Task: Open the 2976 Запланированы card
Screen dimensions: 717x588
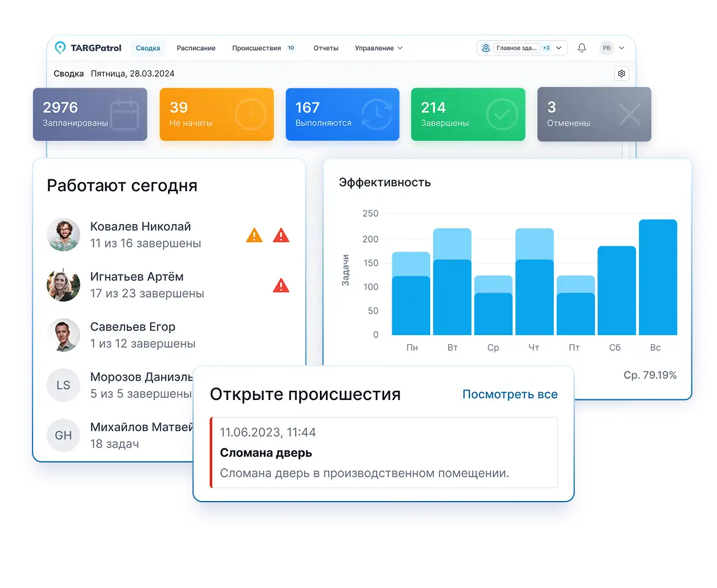Action: coord(90,114)
